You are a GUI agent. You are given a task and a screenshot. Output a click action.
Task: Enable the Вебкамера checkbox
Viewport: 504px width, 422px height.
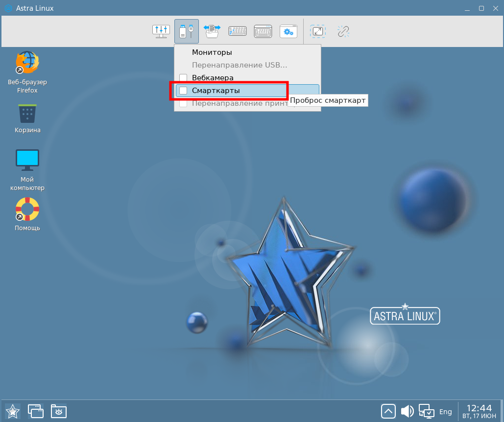[x=183, y=78]
